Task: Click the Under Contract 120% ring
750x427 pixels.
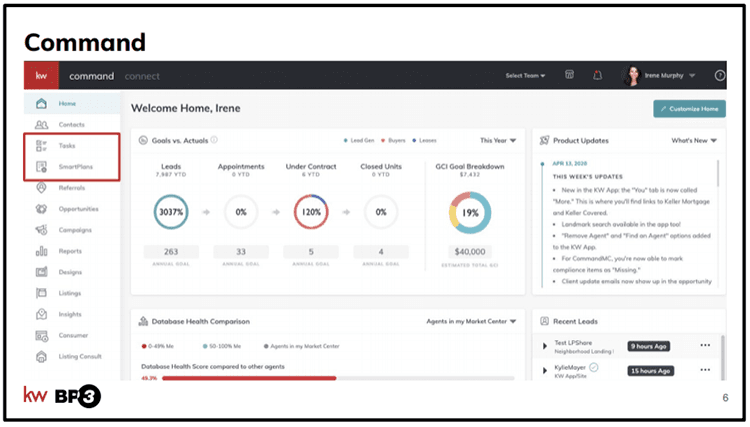Action: coord(311,212)
